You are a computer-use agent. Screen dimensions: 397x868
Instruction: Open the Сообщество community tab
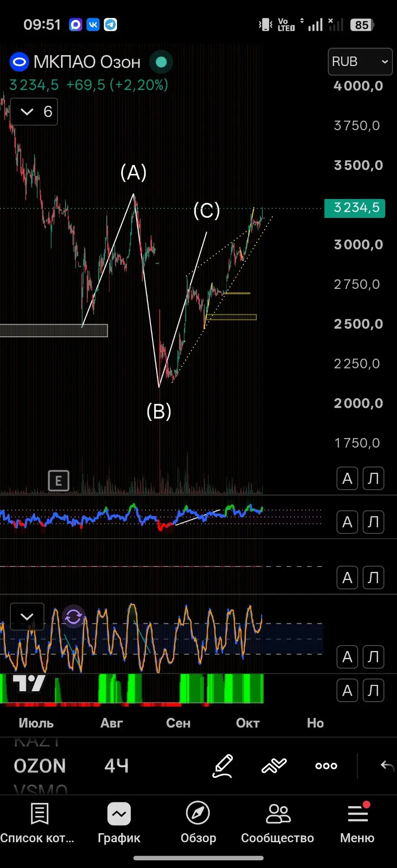[278, 824]
